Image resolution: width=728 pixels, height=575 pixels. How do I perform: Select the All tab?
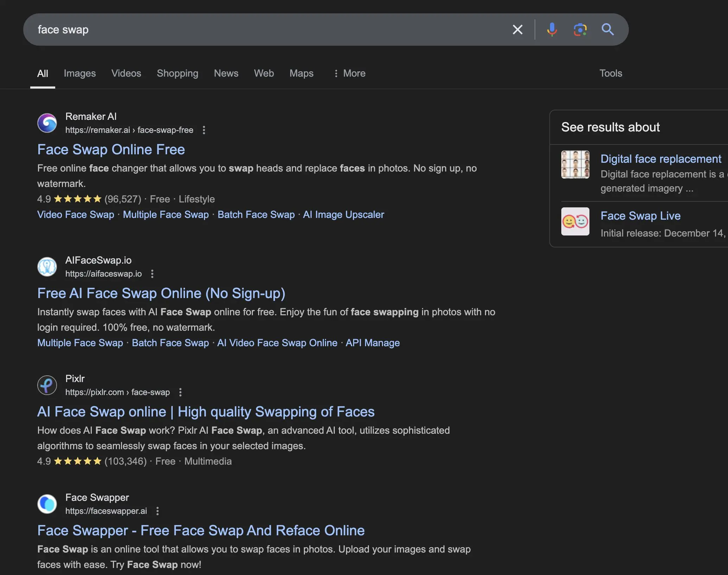coord(43,73)
